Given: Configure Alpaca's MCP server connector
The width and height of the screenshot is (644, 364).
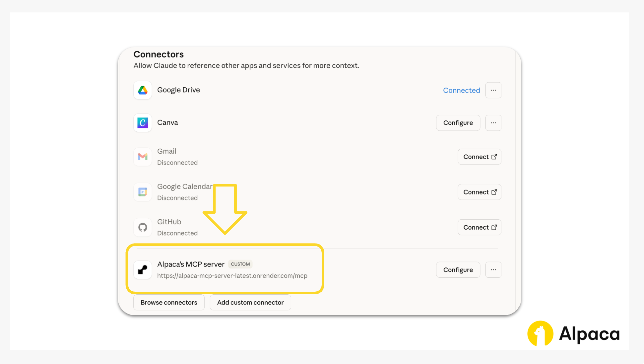Looking at the screenshot, I should pos(458,270).
